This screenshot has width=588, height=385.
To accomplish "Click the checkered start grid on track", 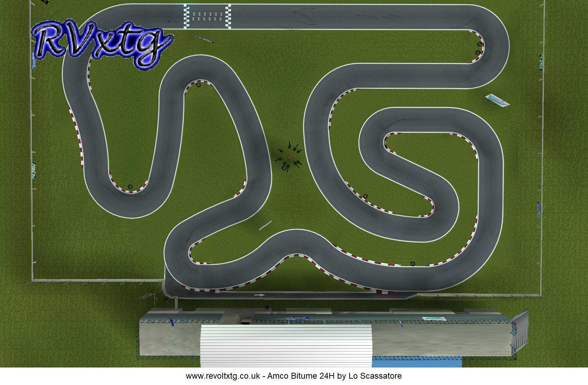I will coord(208,16).
